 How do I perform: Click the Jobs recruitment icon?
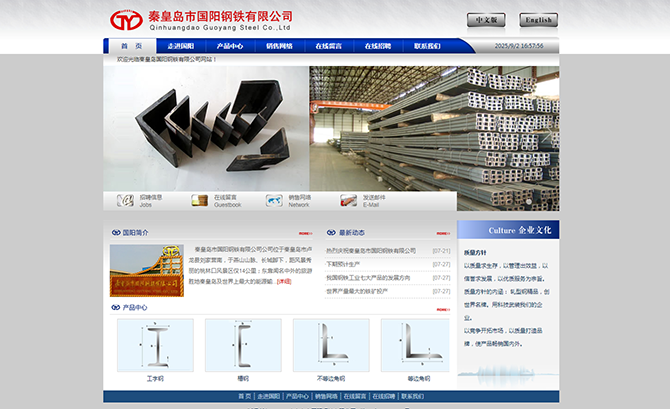pyautogui.click(x=125, y=200)
